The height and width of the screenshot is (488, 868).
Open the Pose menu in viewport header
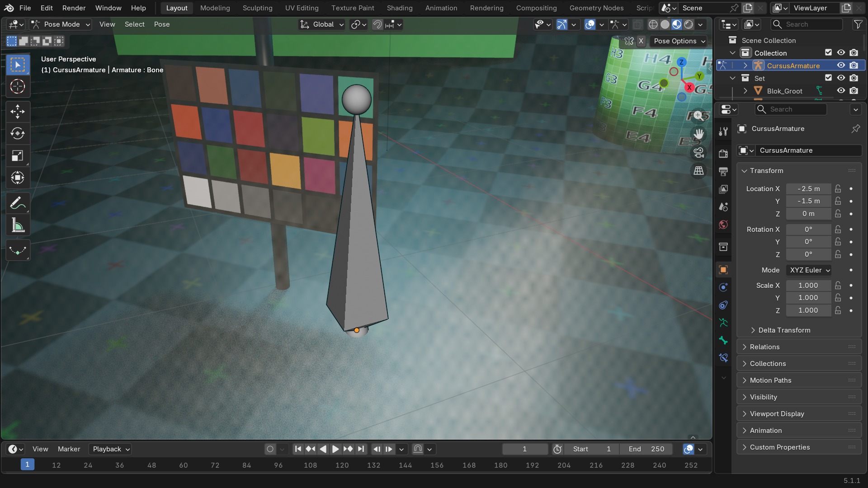(x=162, y=24)
